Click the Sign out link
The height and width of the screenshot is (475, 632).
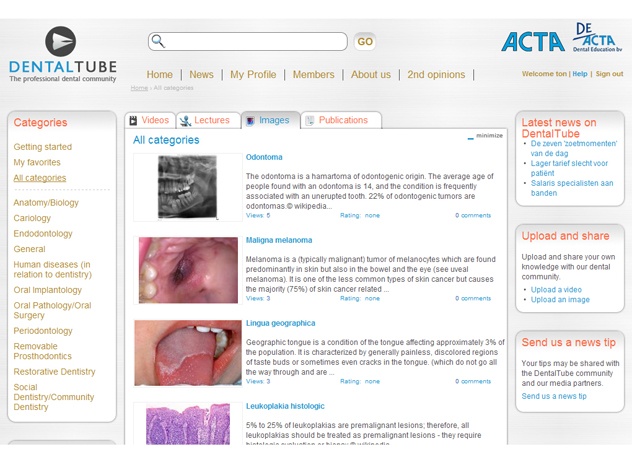pyautogui.click(x=609, y=74)
